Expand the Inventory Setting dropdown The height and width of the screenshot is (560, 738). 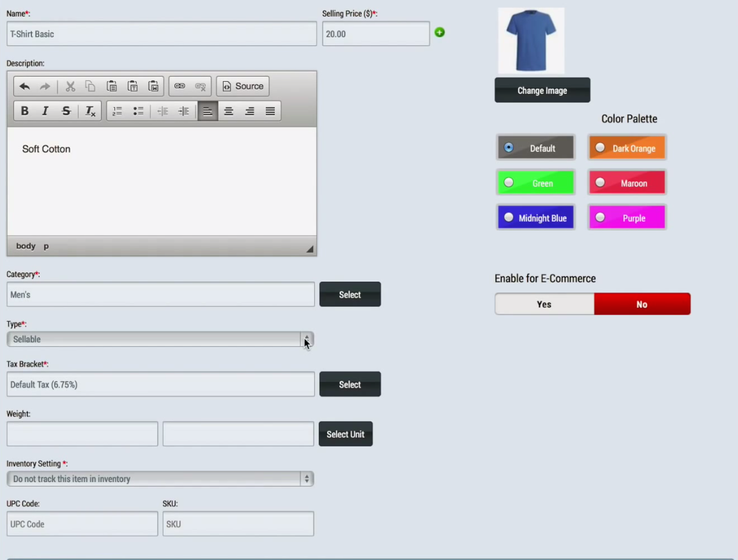coord(160,479)
